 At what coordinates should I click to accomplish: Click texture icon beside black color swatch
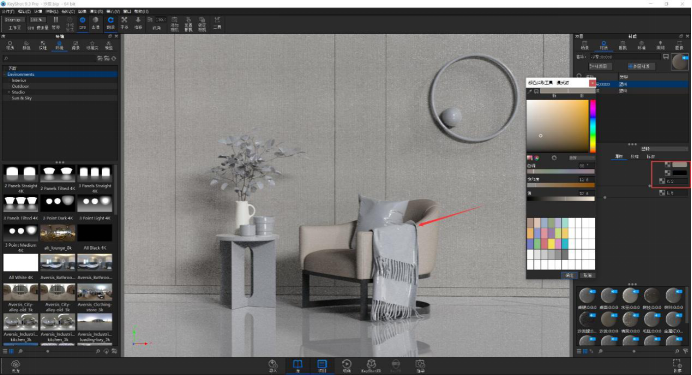(668, 173)
